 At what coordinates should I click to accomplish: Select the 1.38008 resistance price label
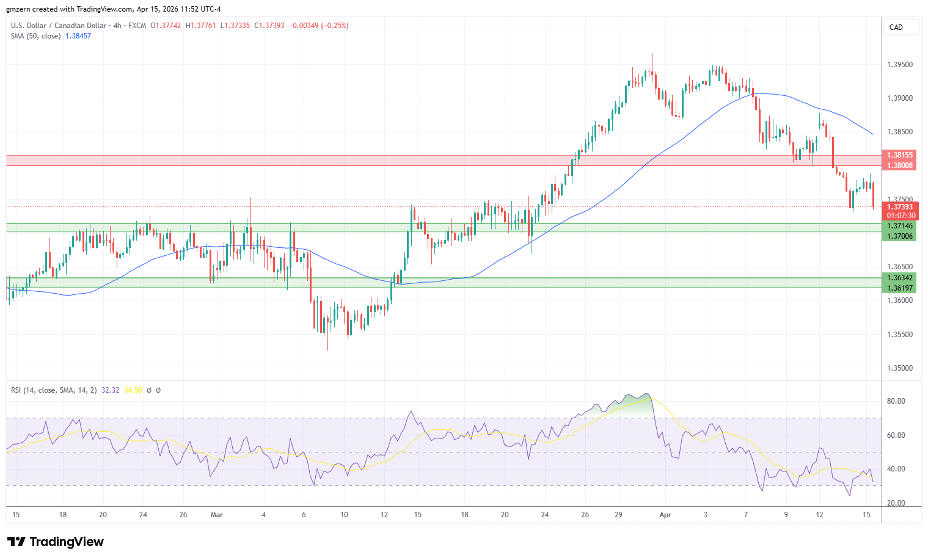click(x=900, y=165)
